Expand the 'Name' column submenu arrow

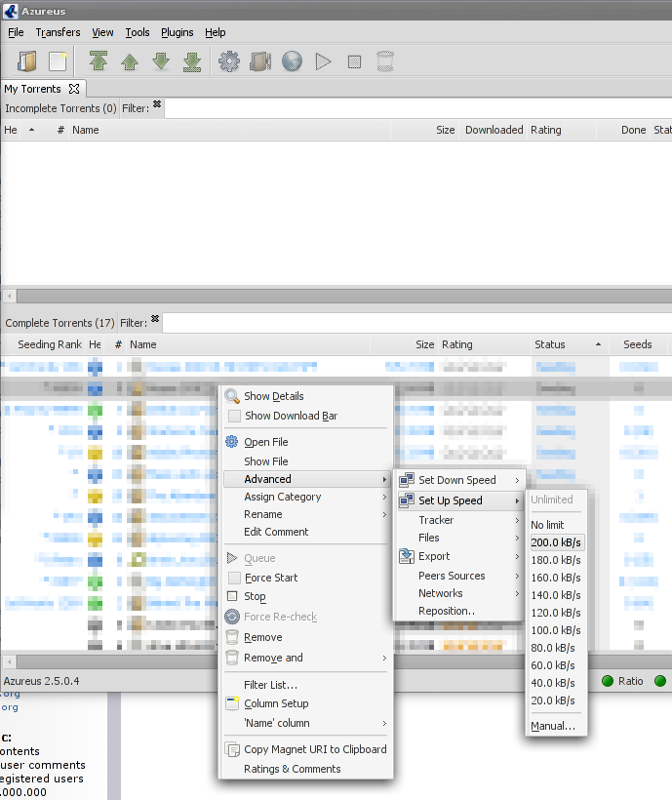pos(384,724)
